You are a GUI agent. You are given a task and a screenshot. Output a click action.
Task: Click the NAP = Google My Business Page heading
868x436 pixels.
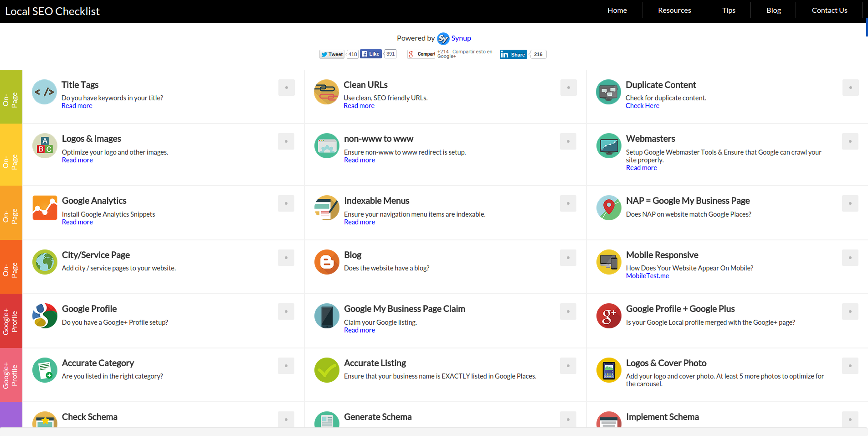pyautogui.click(x=688, y=201)
